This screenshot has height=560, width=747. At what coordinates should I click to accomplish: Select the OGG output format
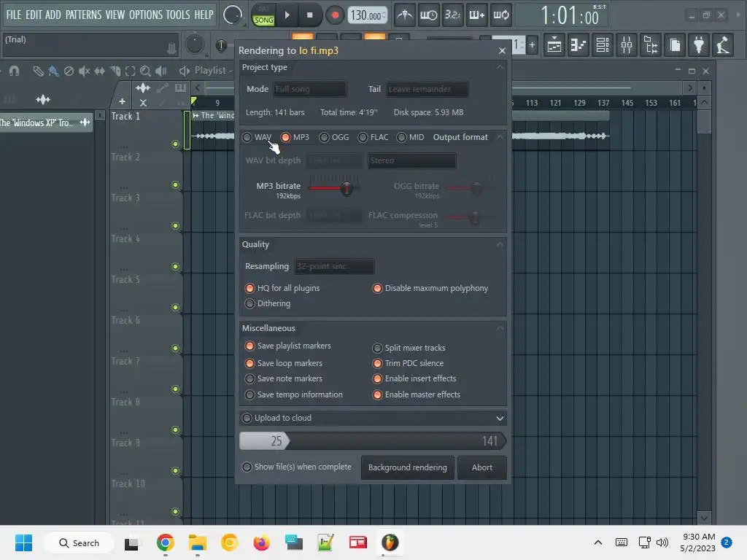pos(324,137)
